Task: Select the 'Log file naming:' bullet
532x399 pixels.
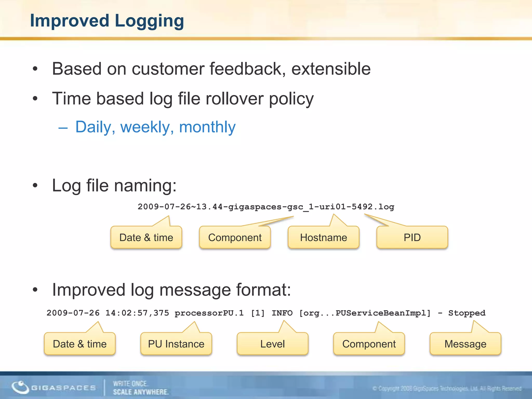Action: coord(114,186)
